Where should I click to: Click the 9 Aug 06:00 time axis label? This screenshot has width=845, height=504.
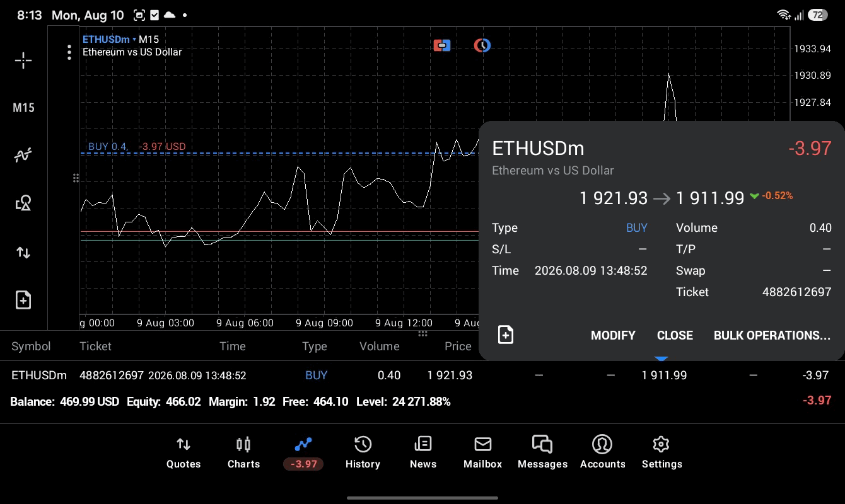(245, 323)
